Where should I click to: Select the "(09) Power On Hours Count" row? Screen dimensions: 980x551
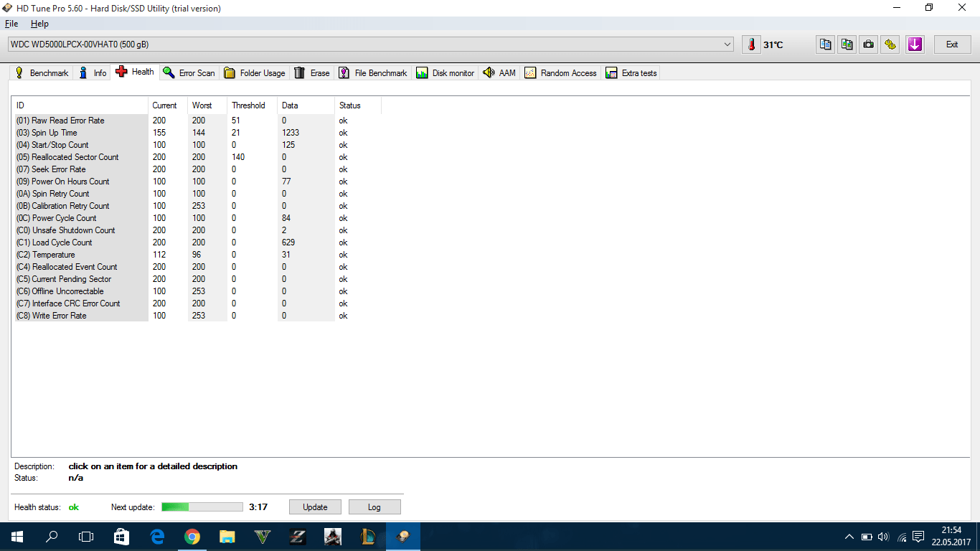pyautogui.click(x=198, y=182)
